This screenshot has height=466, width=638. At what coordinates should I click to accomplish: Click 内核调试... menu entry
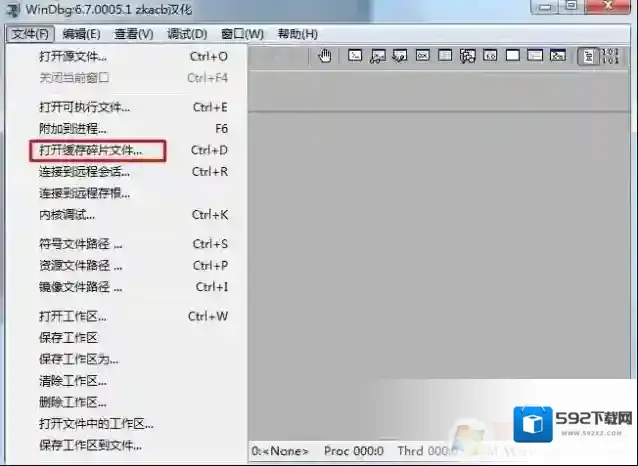(67, 214)
